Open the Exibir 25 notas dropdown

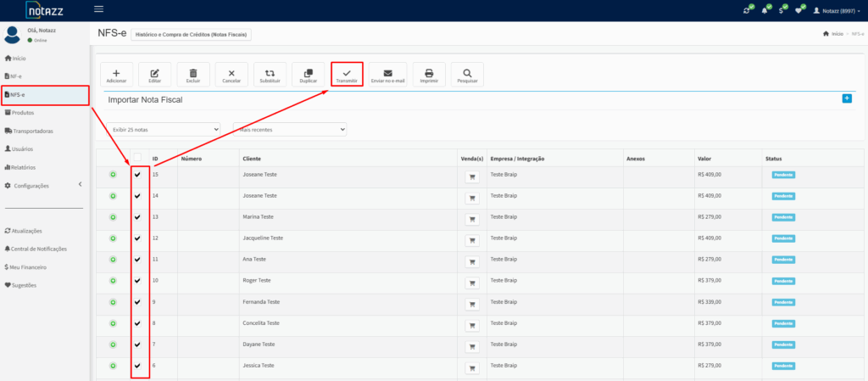tap(163, 130)
